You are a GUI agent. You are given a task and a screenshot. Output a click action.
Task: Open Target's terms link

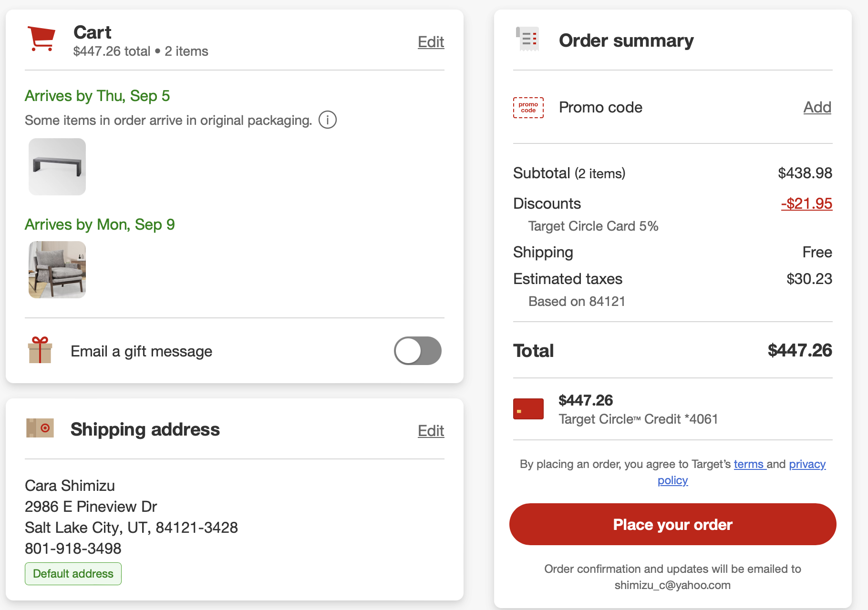pos(749,464)
